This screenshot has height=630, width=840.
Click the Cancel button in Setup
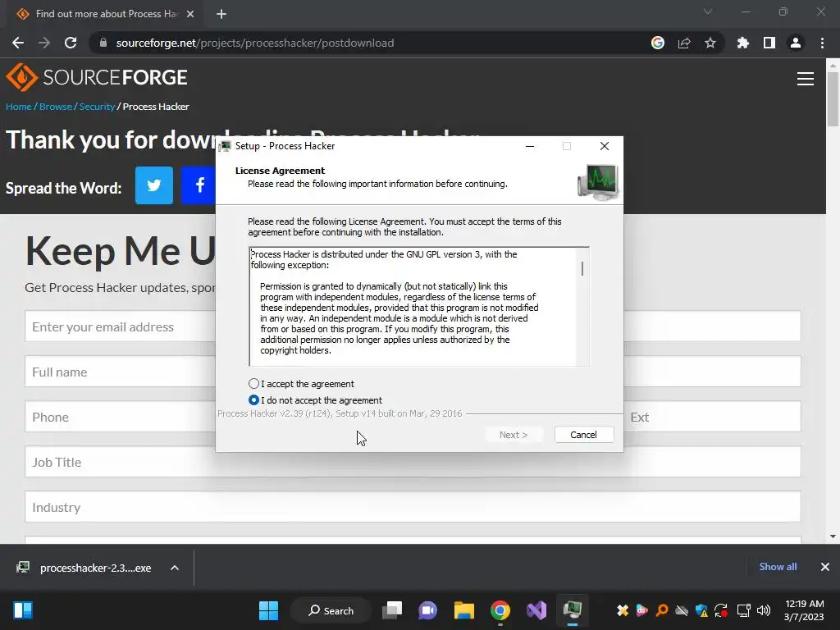[x=583, y=435]
